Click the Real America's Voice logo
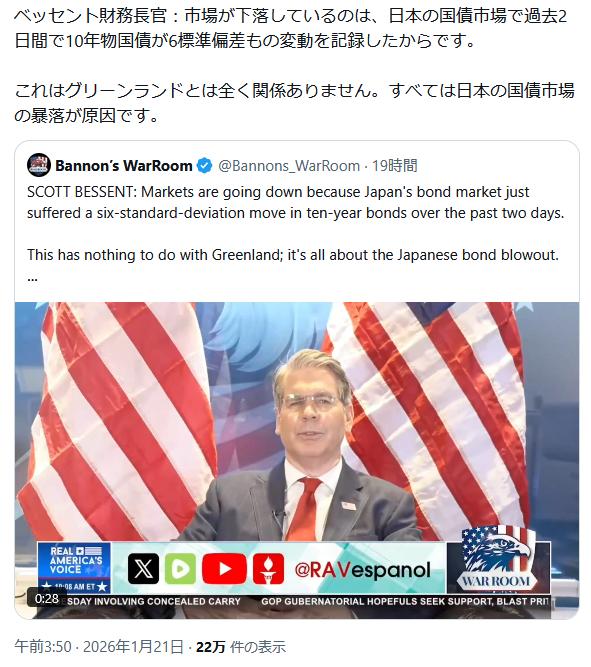 tap(74, 568)
